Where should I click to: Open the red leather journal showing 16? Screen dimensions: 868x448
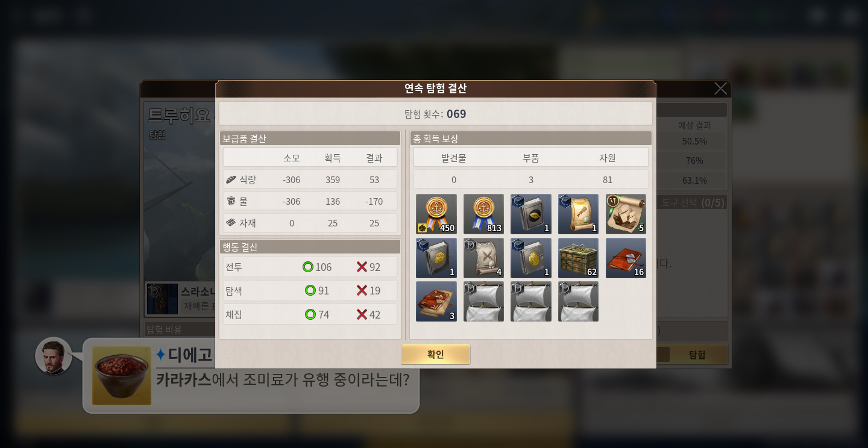coord(626,258)
